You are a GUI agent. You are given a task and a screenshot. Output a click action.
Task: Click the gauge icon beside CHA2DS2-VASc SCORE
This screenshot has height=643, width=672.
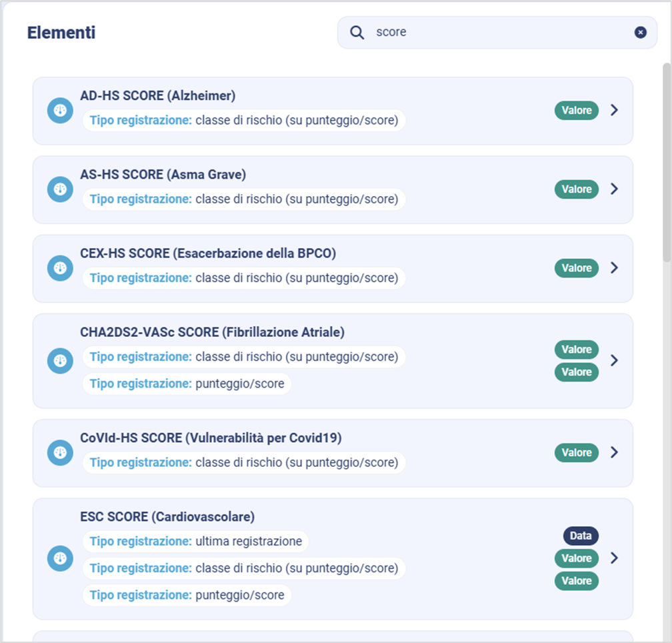click(x=60, y=361)
